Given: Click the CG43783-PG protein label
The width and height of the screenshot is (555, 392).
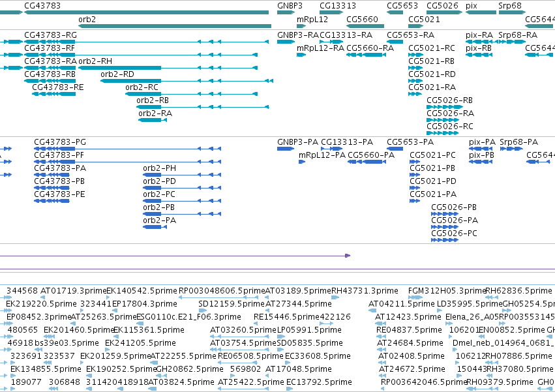Looking at the screenshot, I should click(60, 142).
